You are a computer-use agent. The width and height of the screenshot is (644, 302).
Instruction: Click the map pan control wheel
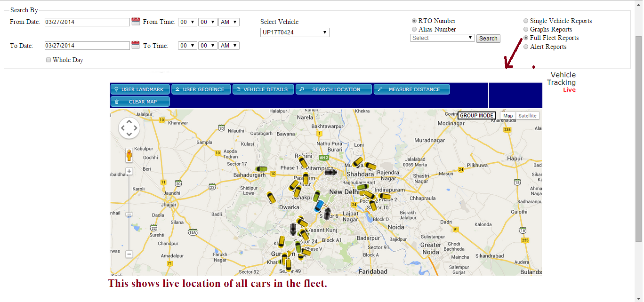click(129, 128)
